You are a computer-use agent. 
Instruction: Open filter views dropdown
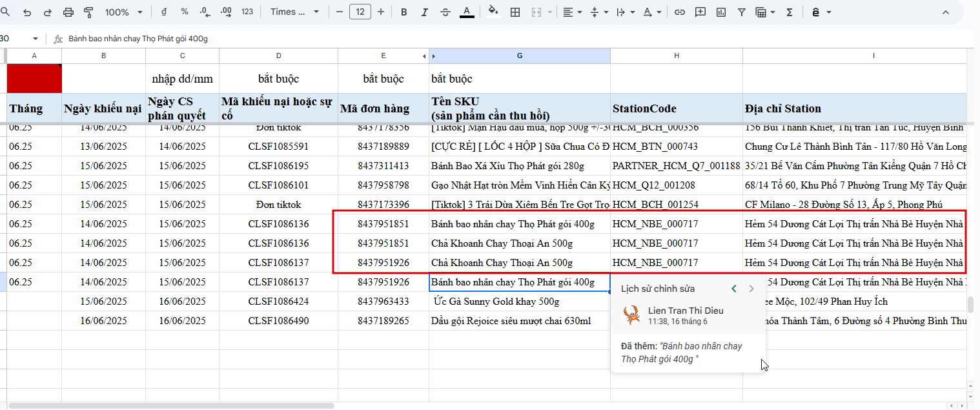(x=765, y=12)
